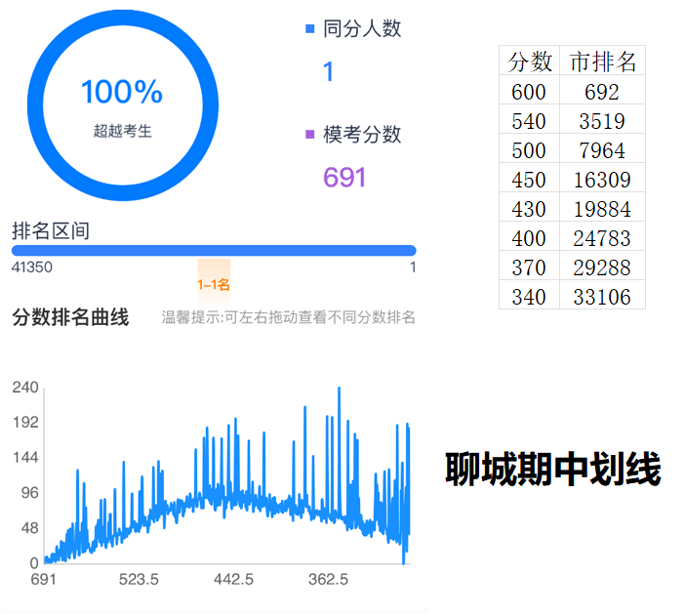This screenshot has height=616, width=685.
Task: Click the 聊城期中划线 title text
Action: 553,470
